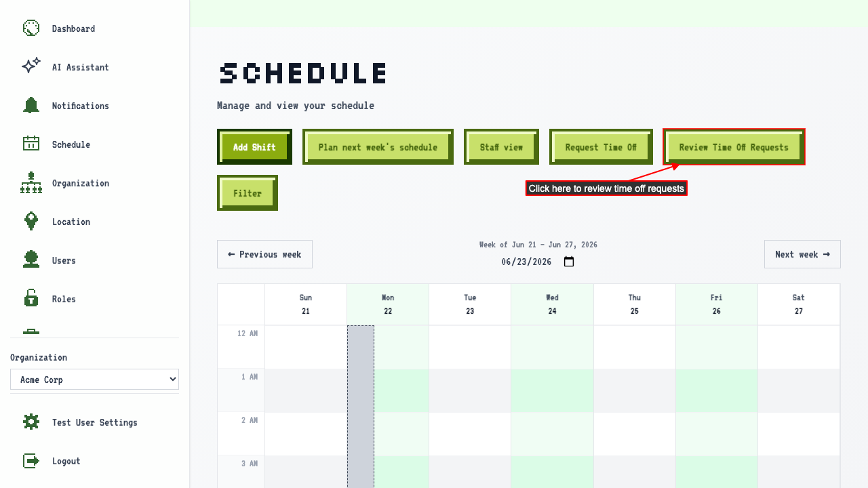Open the date picker calendar icon
Image resolution: width=868 pixels, height=488 pixels.
click(569, 262)
